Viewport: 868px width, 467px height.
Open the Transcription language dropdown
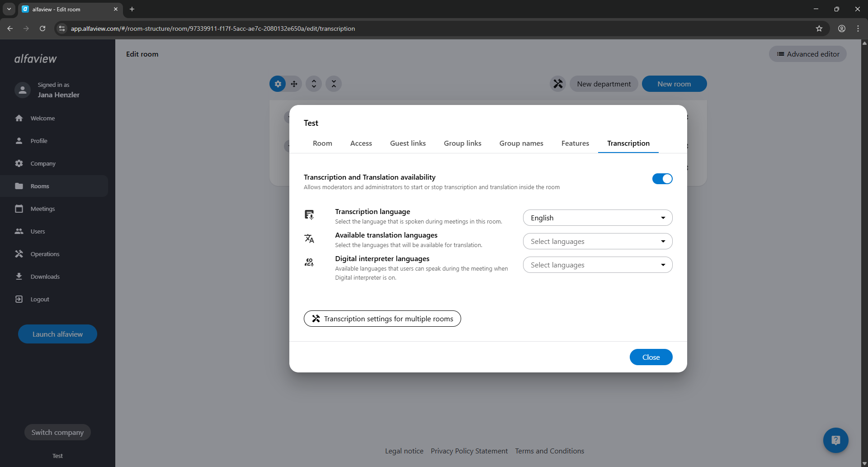pos(597,218)
